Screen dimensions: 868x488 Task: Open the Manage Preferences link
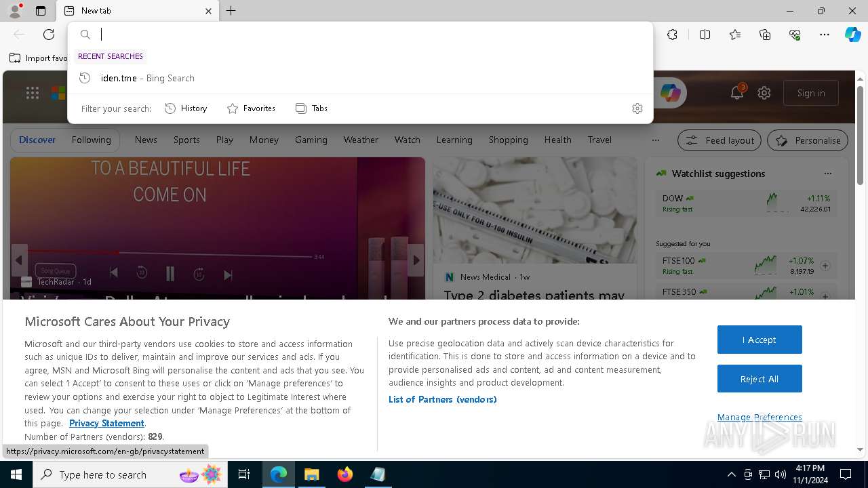759,417
